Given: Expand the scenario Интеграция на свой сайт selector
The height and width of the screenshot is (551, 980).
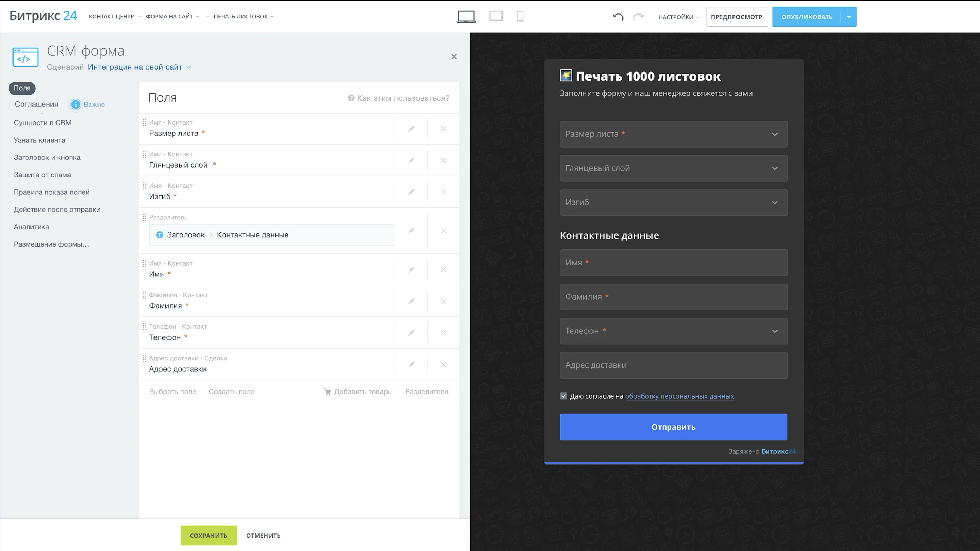Looking at the screenshot, I should [139, 67].
